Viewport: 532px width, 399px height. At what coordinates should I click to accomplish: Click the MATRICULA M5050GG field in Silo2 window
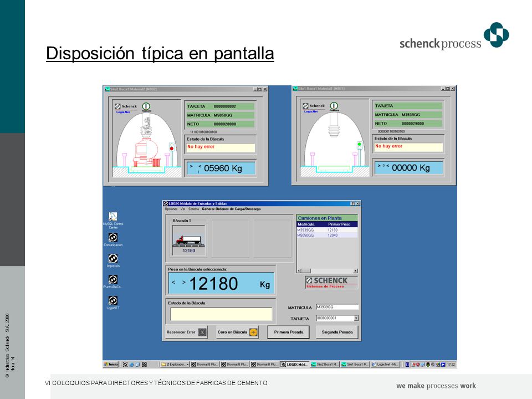pos(220,115)
